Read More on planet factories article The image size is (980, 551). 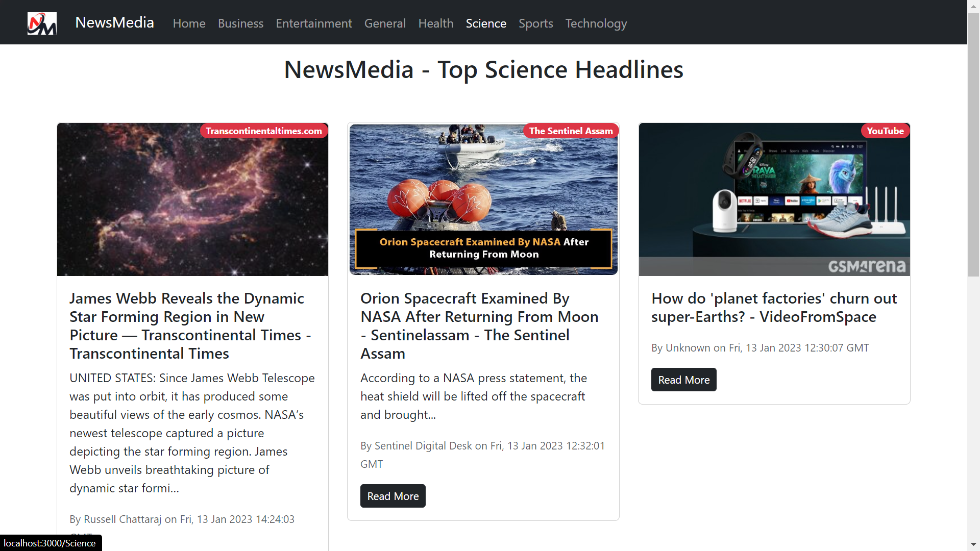tap(684, 380)
